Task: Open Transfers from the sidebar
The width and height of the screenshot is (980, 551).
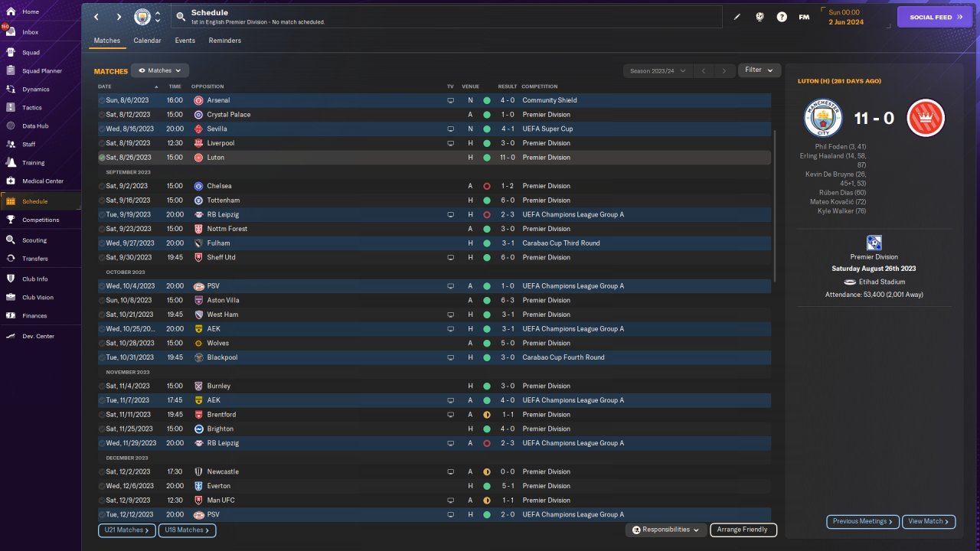Action: (x=40, y=259)
